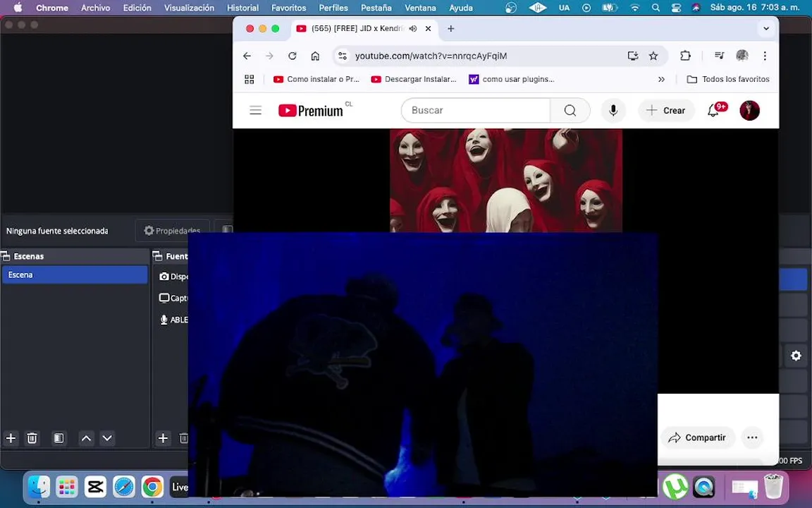Screen dimensions: 812x508
Task: Click the Chrome address bar URL
Action: (x=431, y=56)
